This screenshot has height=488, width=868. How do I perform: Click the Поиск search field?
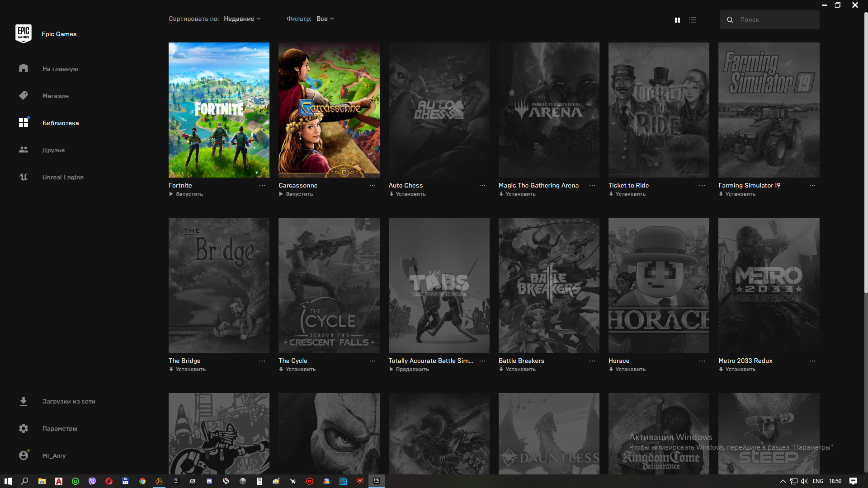pos(769,19)
